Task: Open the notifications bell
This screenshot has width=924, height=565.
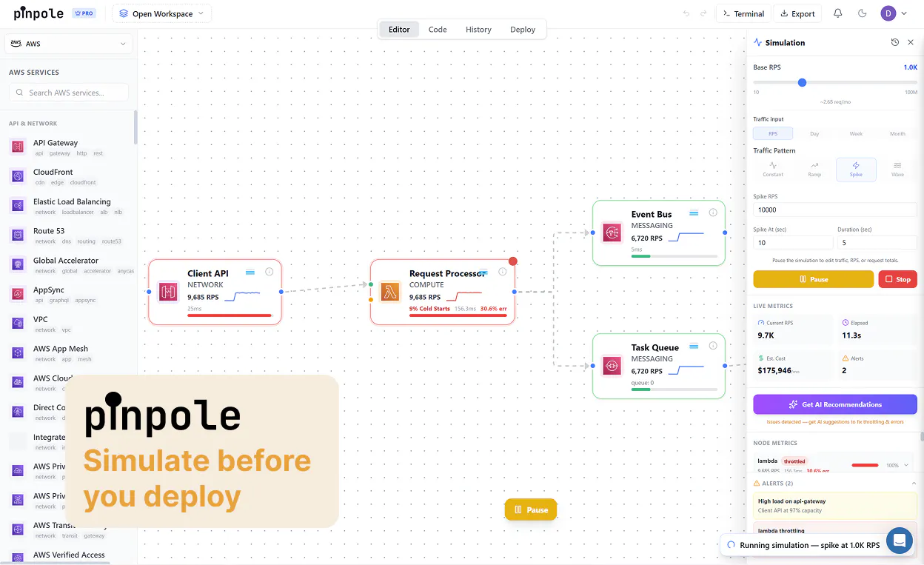Action: point(838,13)
